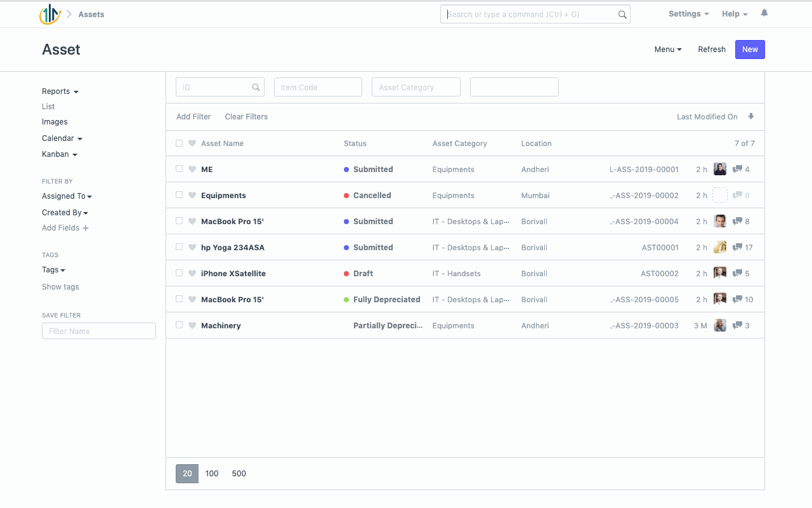This screenshot has width=812, height=508.
Task: Click the search magnifier icon in top bar
Action: (622, 15)
